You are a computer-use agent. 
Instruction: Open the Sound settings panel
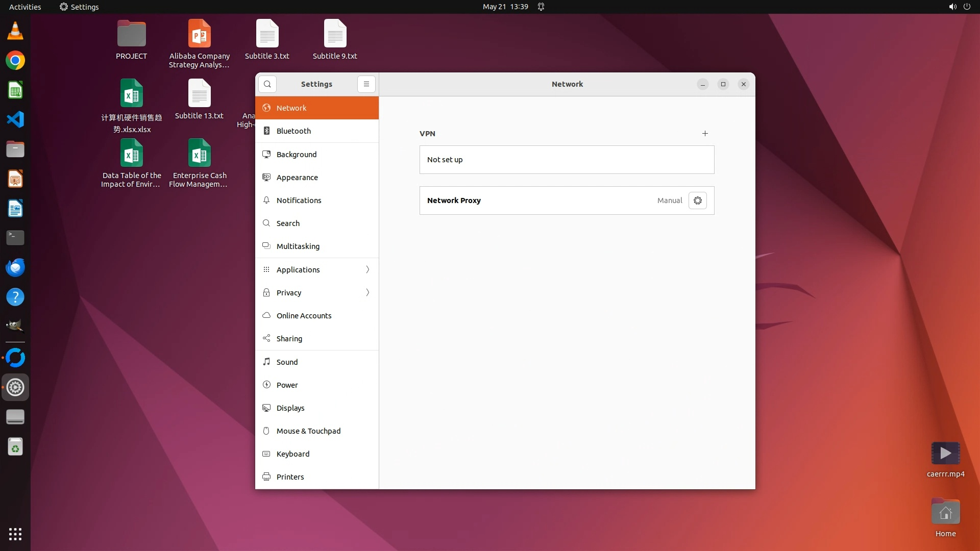pyautogui.click(x=287, y=362)
